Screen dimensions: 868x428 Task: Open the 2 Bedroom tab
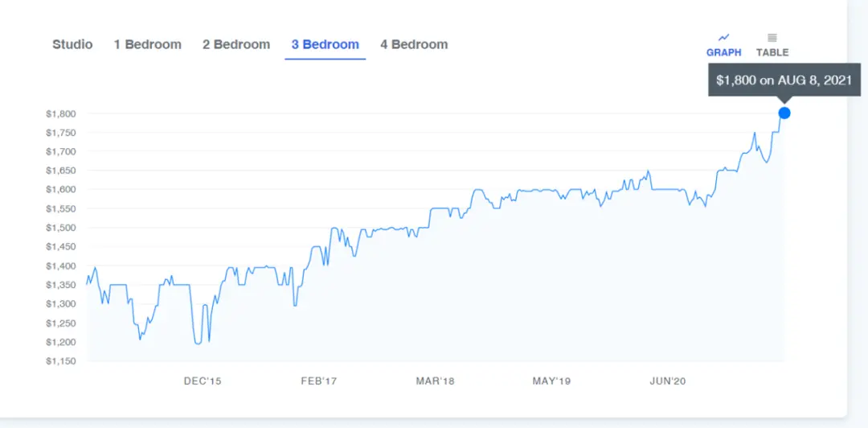click(236, 44)
